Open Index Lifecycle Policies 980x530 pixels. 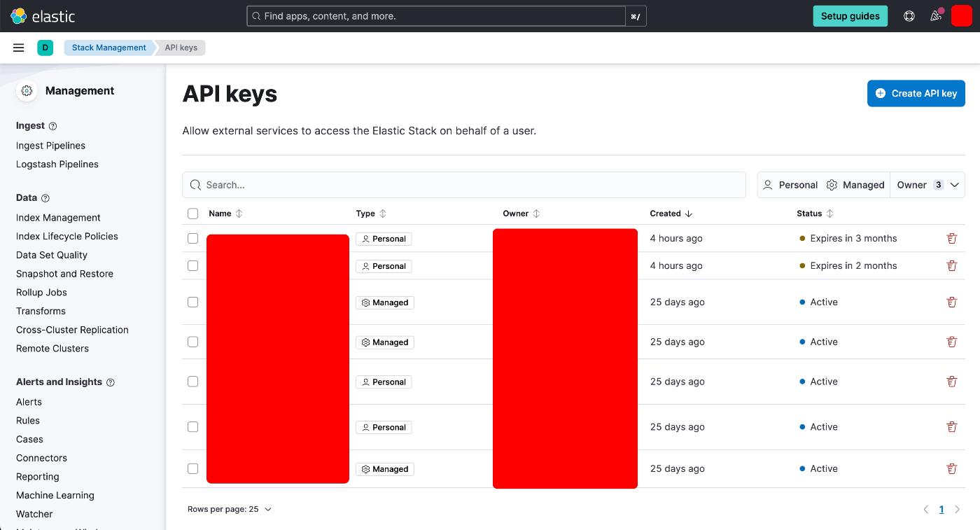click(67, 237)
